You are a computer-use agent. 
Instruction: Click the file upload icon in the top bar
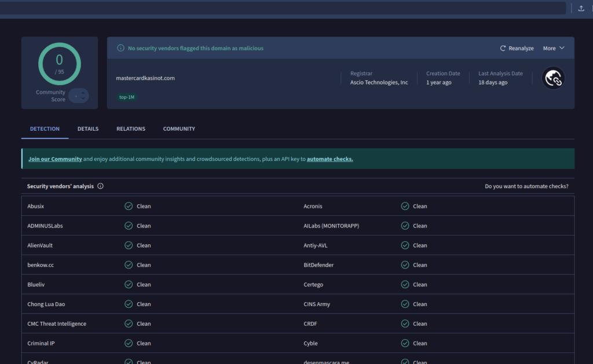tap(581, 8)
